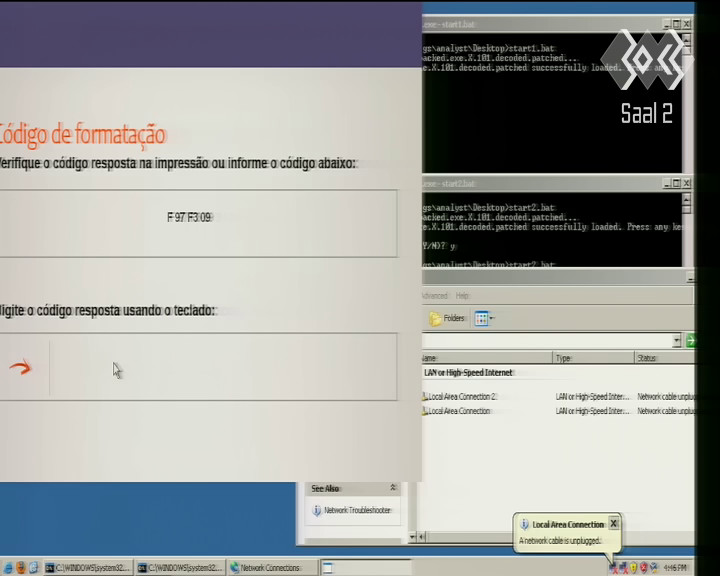Click Local Area Connection 2 network icon

coord(424,396)
